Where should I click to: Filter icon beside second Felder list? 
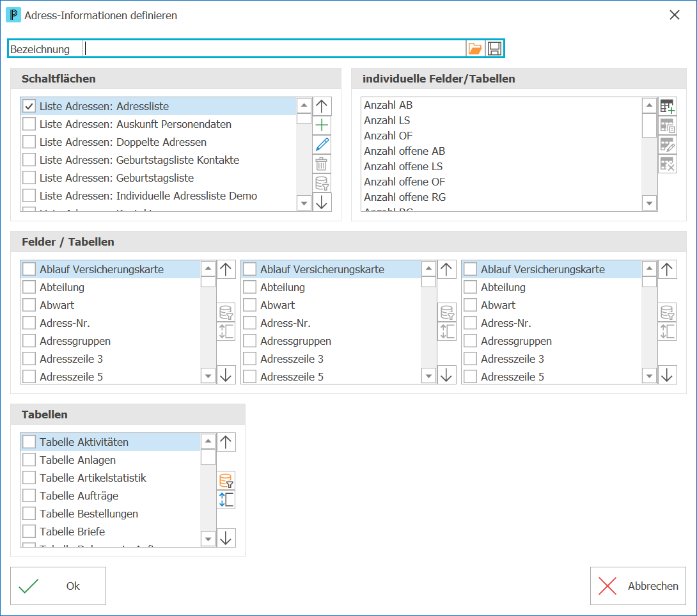(446, 312)
